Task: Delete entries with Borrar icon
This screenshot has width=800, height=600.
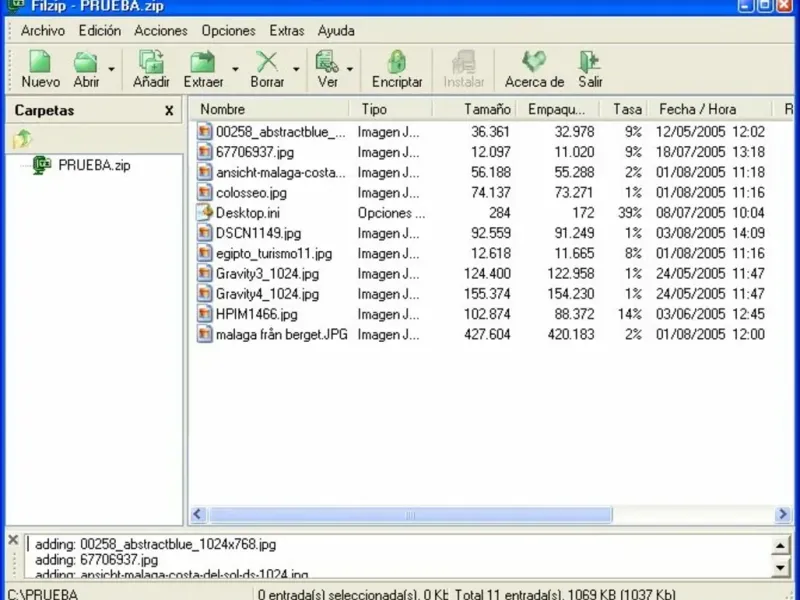Action: tap(267, 68)
